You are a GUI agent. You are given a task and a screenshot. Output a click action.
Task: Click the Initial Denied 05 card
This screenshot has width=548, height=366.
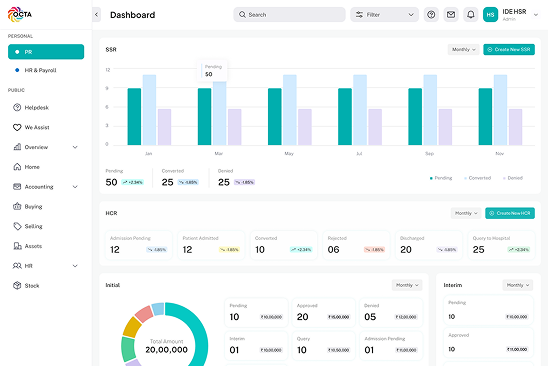click(391, 312)
